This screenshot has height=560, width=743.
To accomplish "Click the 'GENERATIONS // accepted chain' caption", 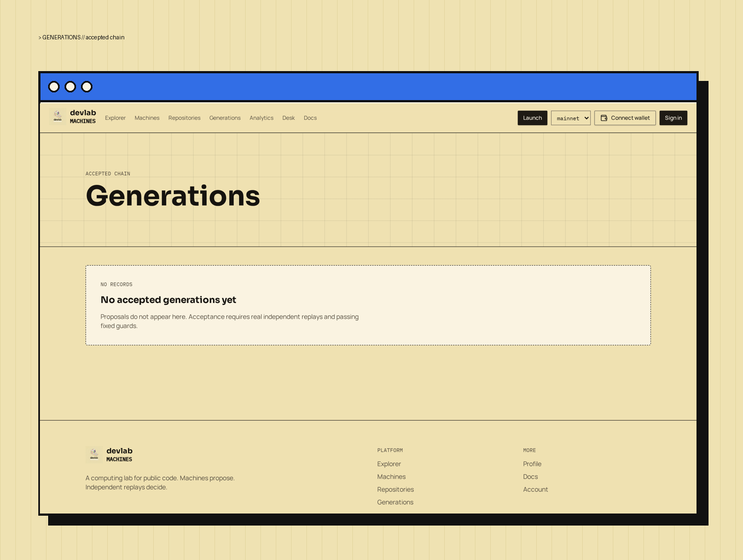I will click(x=82, y=38).
